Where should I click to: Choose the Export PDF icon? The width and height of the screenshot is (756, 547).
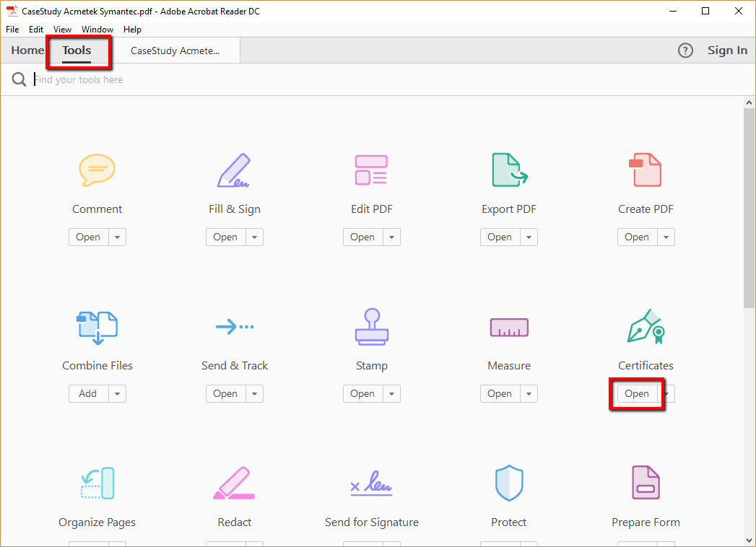[509, 170]
